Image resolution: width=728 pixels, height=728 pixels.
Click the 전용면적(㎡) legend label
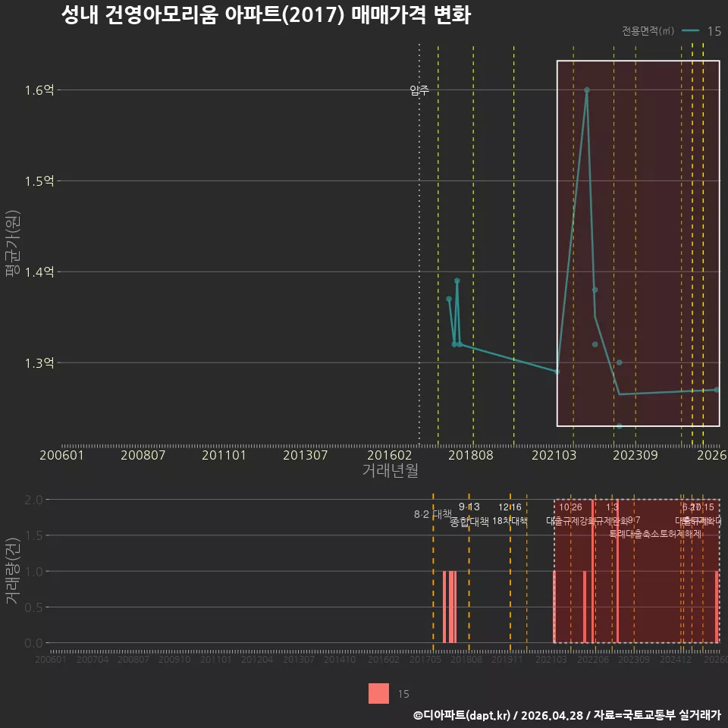(x=648, y=30)
